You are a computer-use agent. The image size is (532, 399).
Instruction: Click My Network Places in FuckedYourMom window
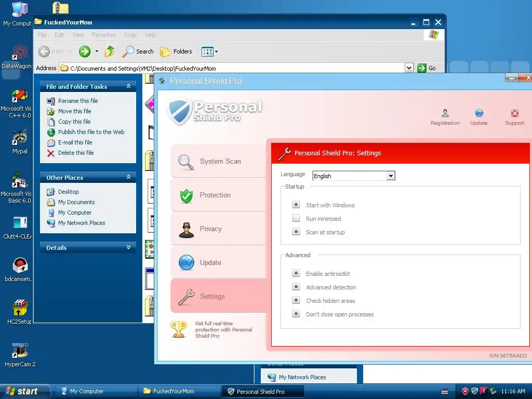point(82,223)
